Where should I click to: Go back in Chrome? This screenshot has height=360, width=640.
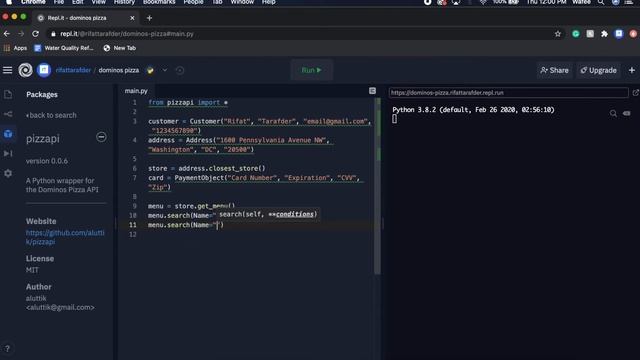[7, 34]
